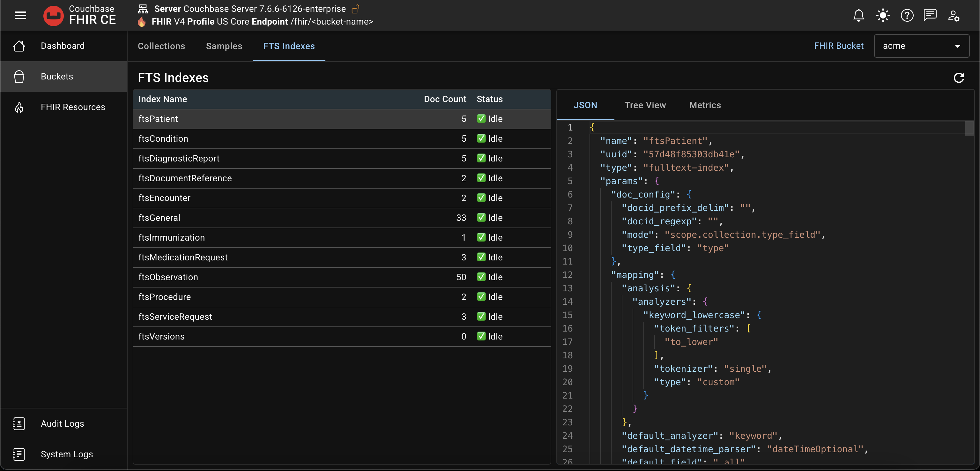Click the notifications bell icon

(859, 15)
